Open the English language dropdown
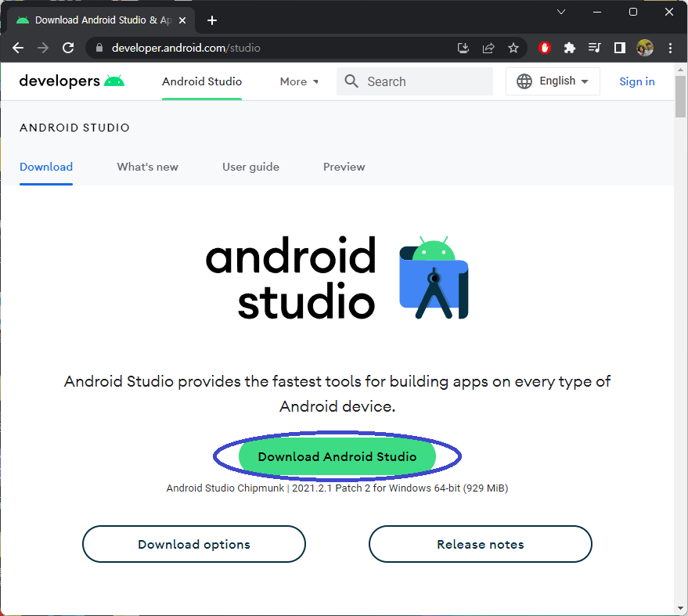This screenshot has height=616, width=688. [553, 81]
